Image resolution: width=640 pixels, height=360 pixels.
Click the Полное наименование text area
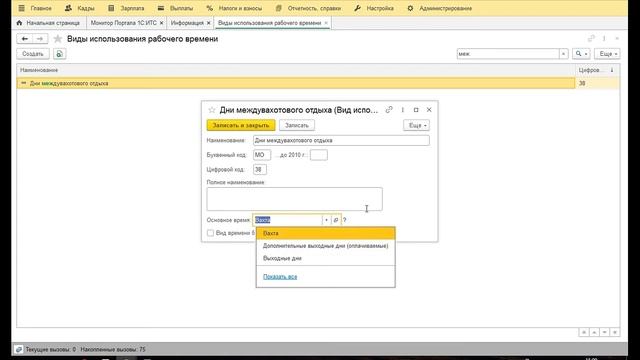coord(295,199)
